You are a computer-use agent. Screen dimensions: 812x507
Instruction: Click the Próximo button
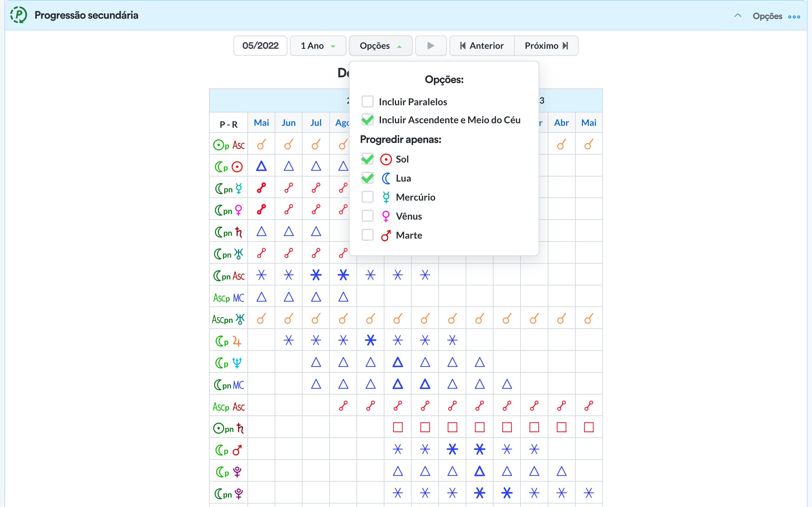[546, 46]
